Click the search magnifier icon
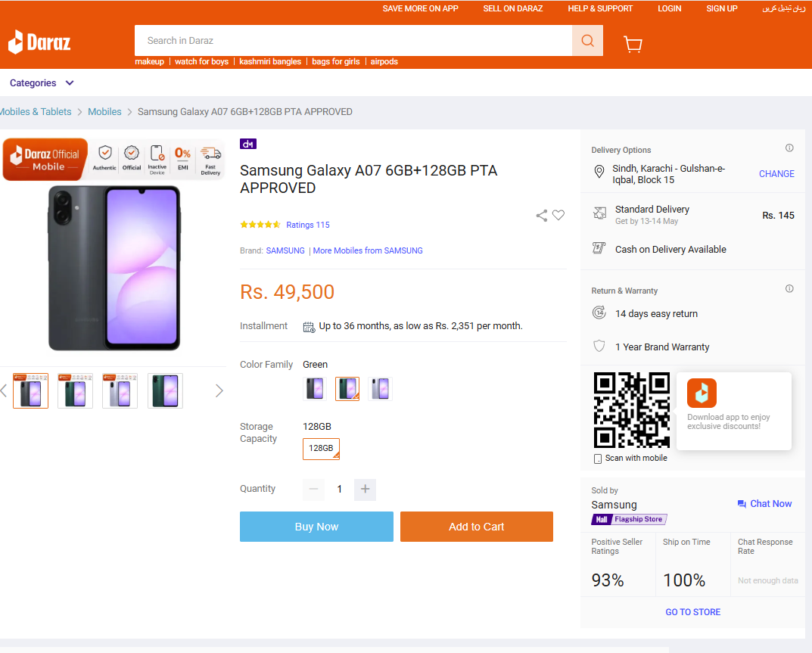Viewport: 812px width, 653px height. (x=587, y=40)
